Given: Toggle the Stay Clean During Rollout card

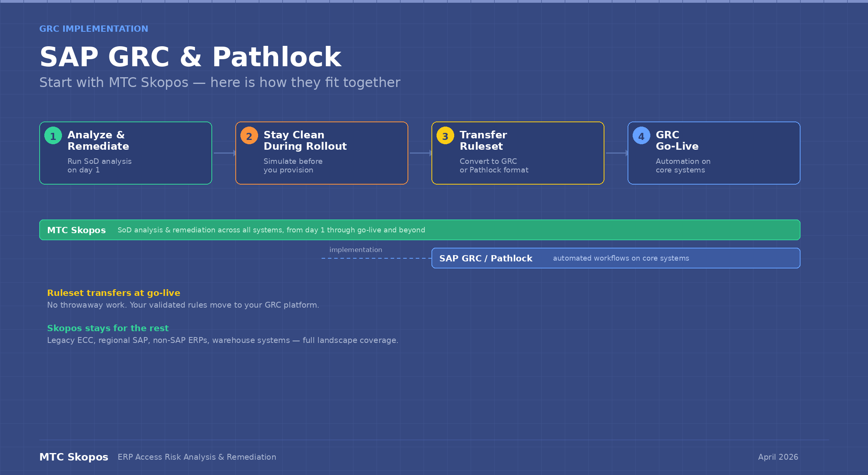Looking at the screenshot, I should (x=322, y=153).
